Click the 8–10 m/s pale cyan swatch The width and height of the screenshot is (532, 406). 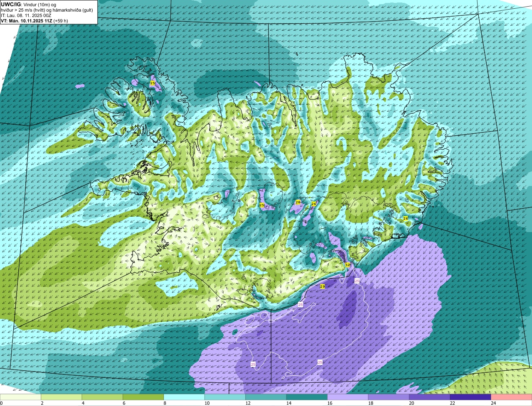click(x=184, y=397)
